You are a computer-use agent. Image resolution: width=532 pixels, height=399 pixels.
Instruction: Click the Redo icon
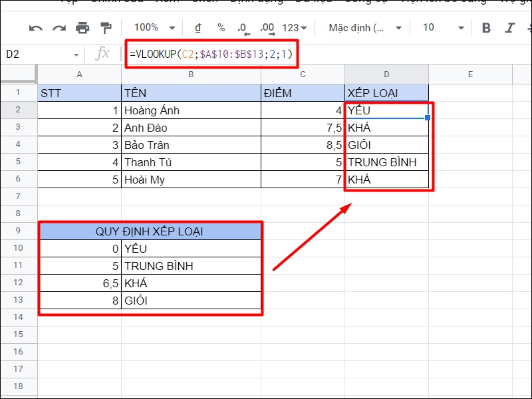[59, 28]
